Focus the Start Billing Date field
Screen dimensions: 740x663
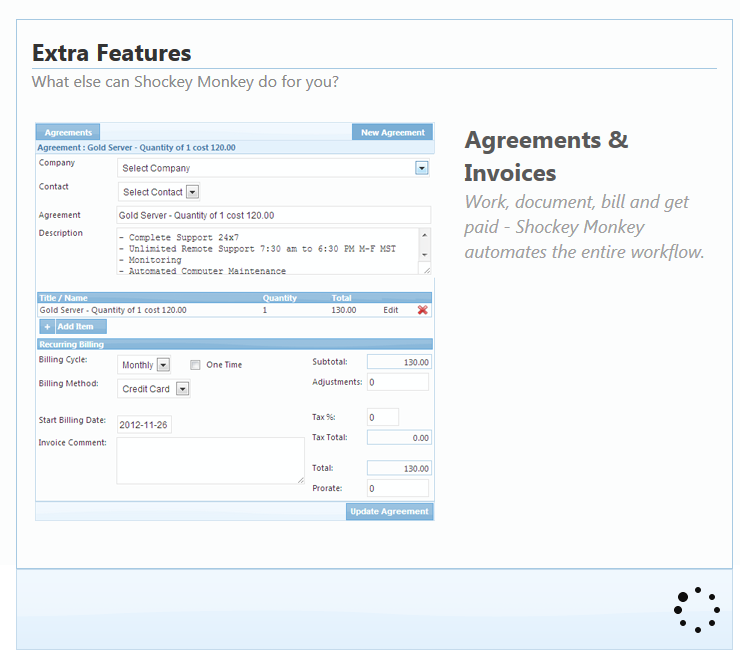pos(144,425)
